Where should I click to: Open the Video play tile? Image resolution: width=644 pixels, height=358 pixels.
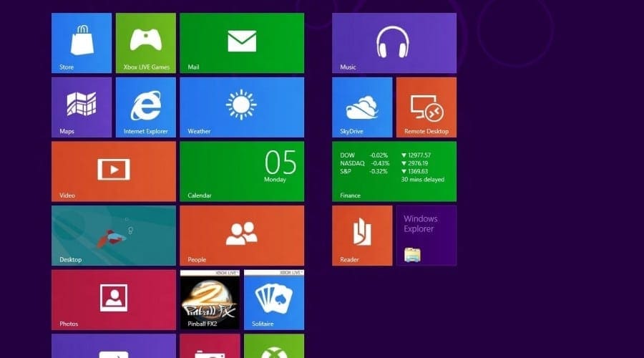click(x=113, y=171)
